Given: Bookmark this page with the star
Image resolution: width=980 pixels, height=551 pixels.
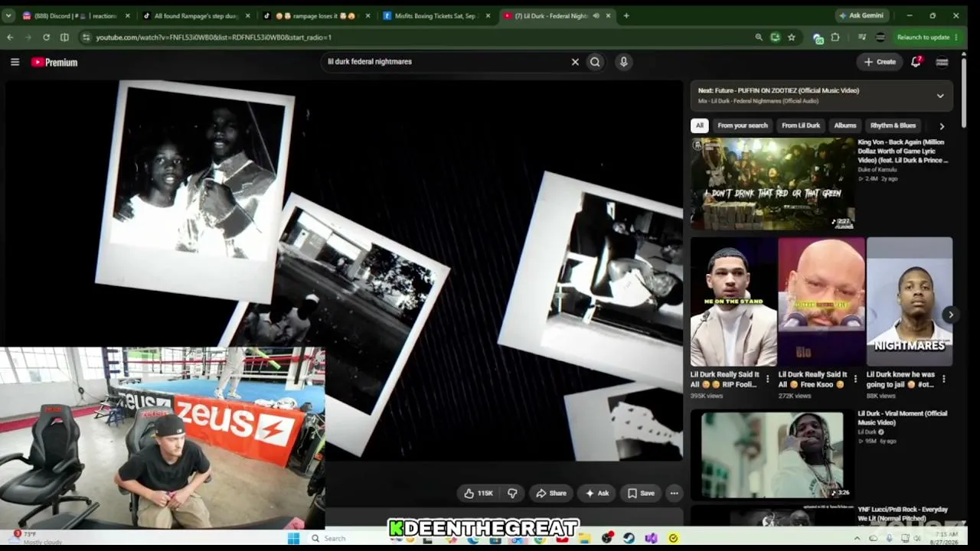Looking at the screenshot, I should coord(792,37).
